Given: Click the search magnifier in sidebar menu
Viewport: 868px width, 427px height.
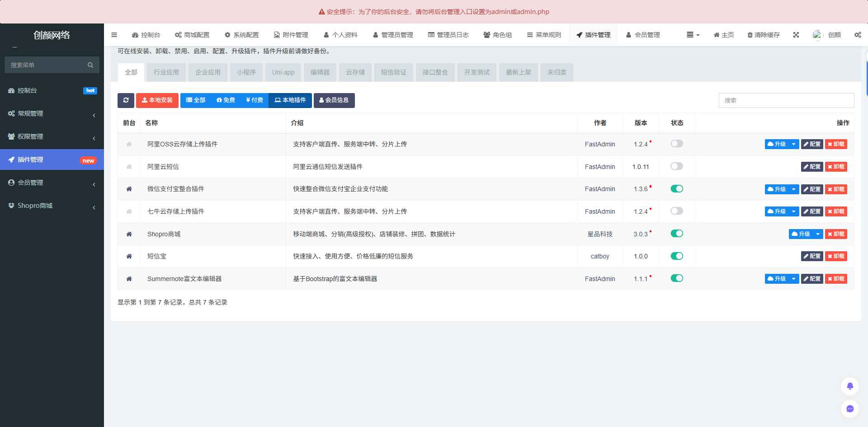Looking at the screenshot, I should (x=90, y=65).
